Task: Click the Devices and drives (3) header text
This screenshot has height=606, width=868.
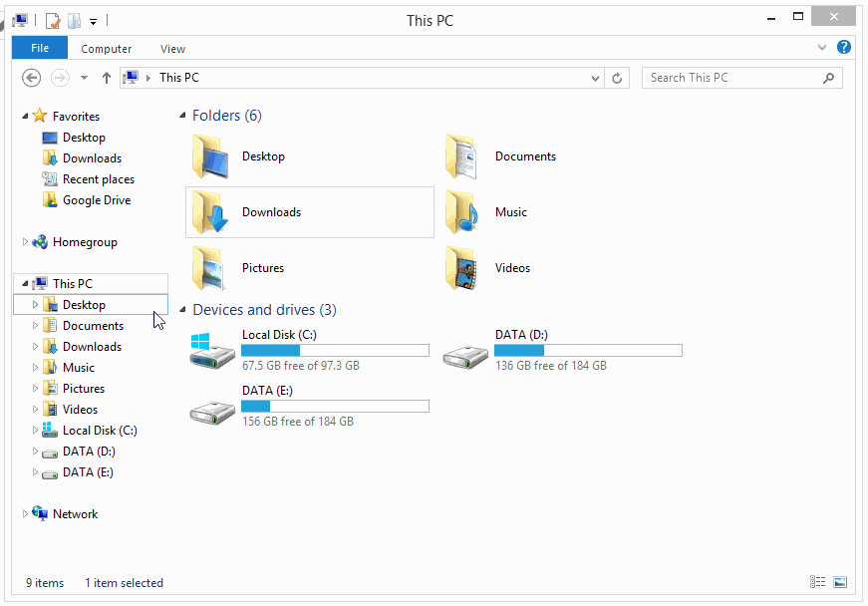Action: 265,310
